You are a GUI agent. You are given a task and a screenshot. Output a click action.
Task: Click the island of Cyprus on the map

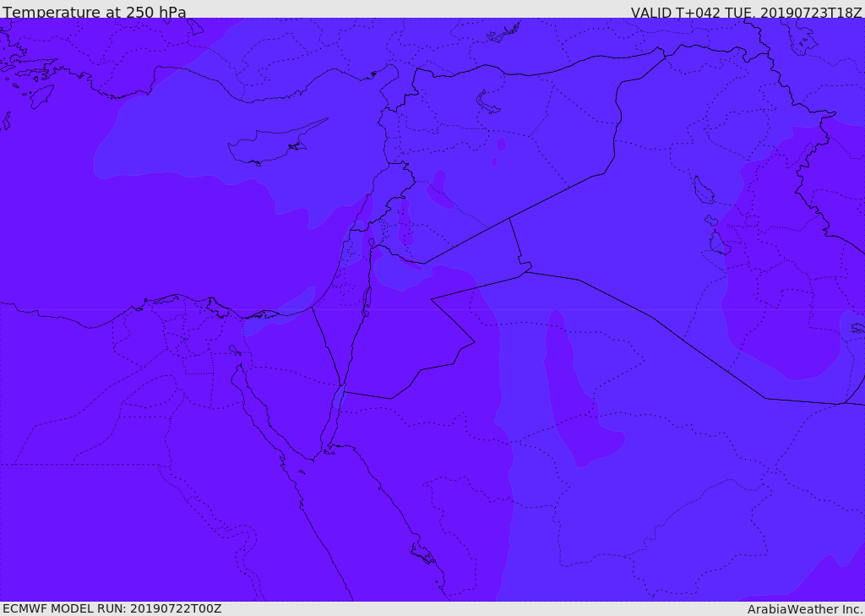[273, 144]
